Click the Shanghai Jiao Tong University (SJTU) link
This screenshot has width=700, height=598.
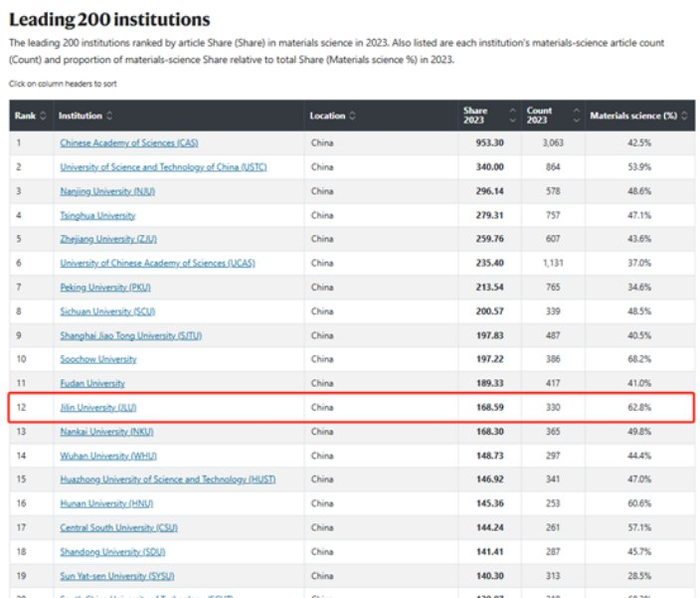(x=130, y=335)
